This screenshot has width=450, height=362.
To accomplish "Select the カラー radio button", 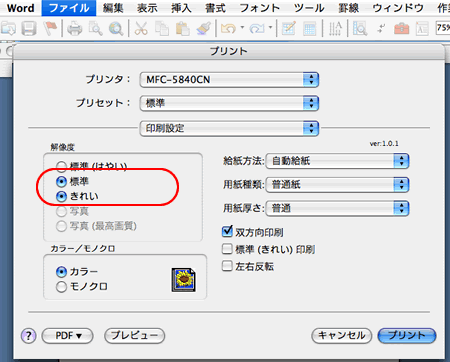I will [61, 272].
